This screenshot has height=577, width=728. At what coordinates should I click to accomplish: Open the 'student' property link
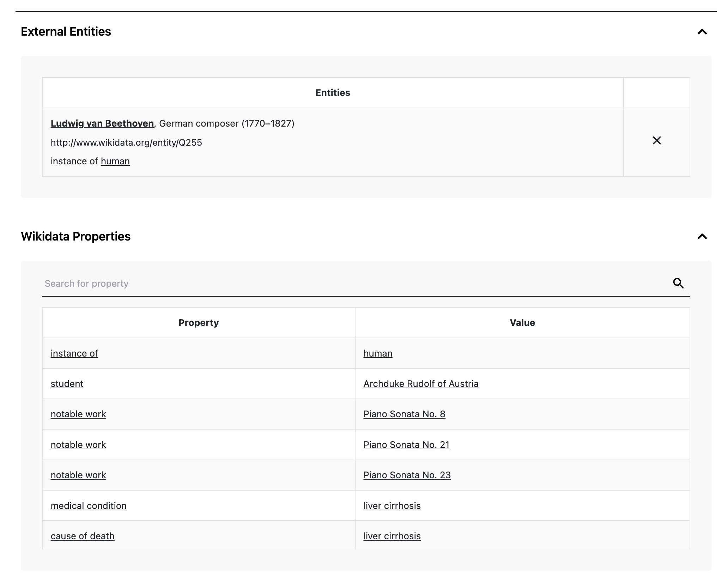tap(67, 384)
